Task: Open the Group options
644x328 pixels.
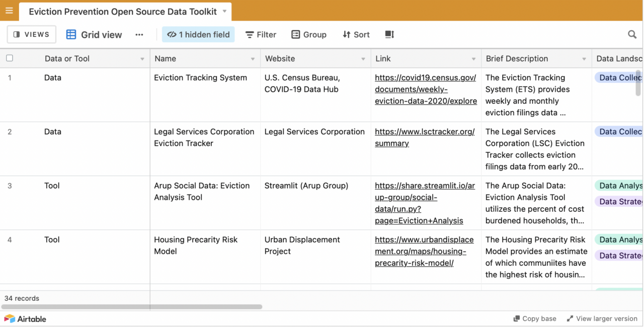Action: (x=309, y=35)
